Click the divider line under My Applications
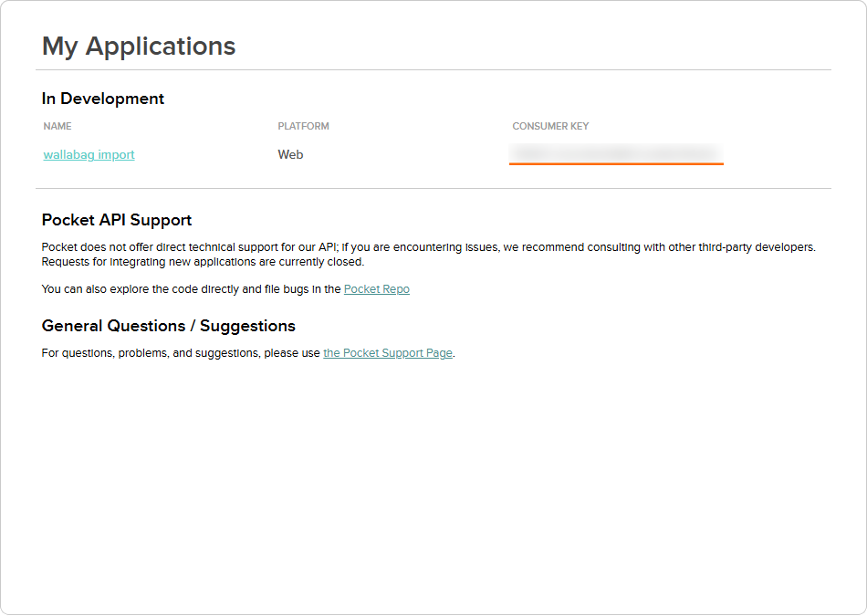This screenshot has height=616, width=867. click(x=433, y=70)
